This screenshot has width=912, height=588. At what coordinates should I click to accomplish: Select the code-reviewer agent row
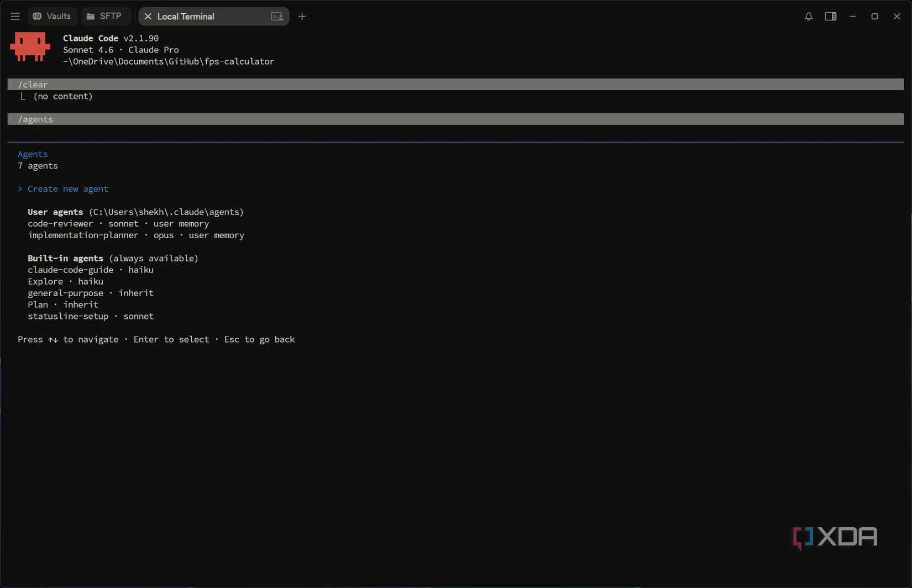(118, 224)
